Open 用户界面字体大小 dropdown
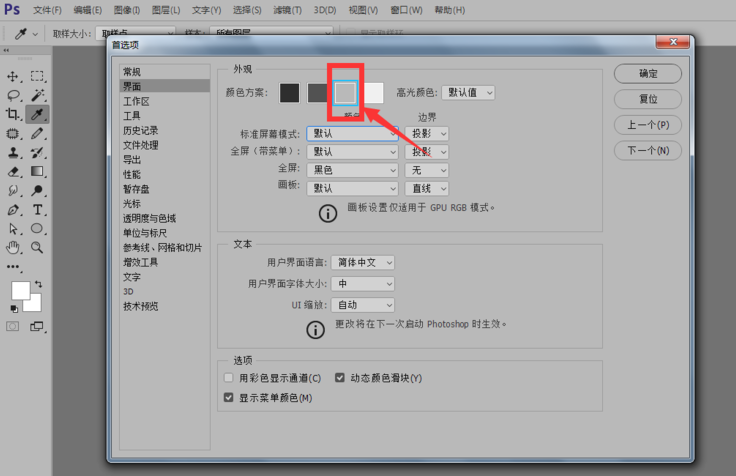The width and height of the screenshot is (736, 476). tap(363, 284)
